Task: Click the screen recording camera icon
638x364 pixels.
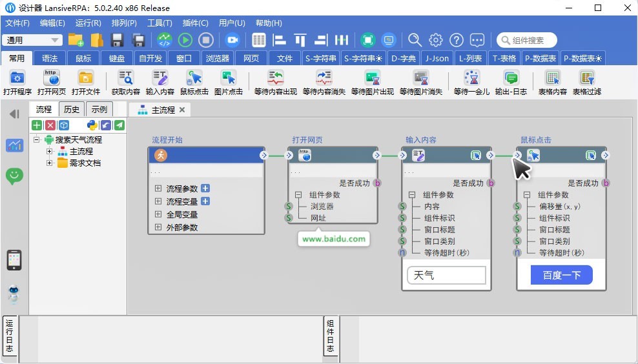Action: pyautogui.click(x=232, y=40)
